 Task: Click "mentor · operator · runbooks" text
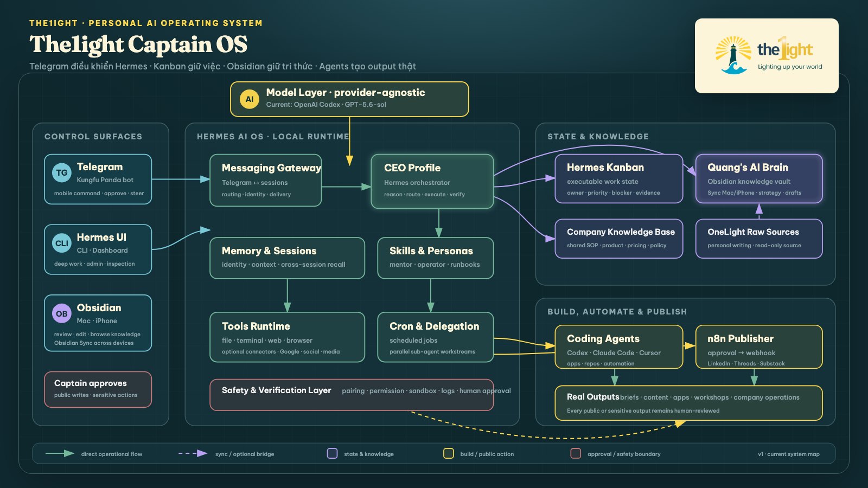435,265
